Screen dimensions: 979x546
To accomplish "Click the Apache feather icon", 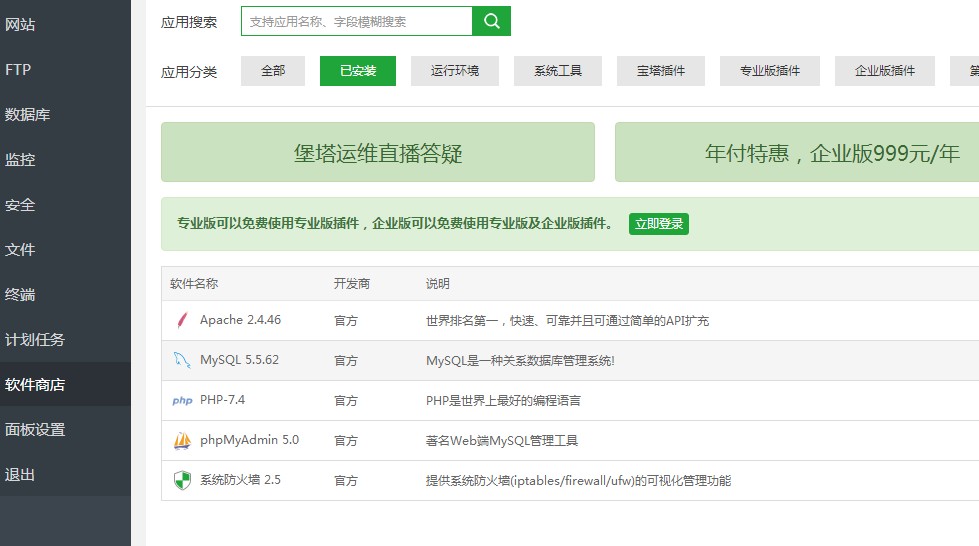I will tap(182, 320).
